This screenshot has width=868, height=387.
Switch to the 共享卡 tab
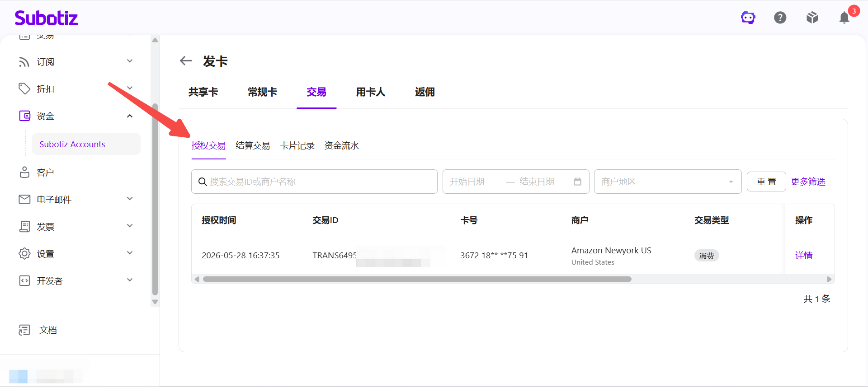[x=203, y=92]
